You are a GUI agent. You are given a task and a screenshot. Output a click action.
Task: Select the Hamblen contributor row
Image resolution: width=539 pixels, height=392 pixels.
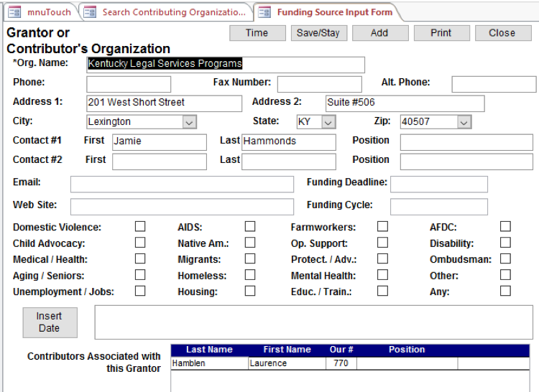pos(209,363)
